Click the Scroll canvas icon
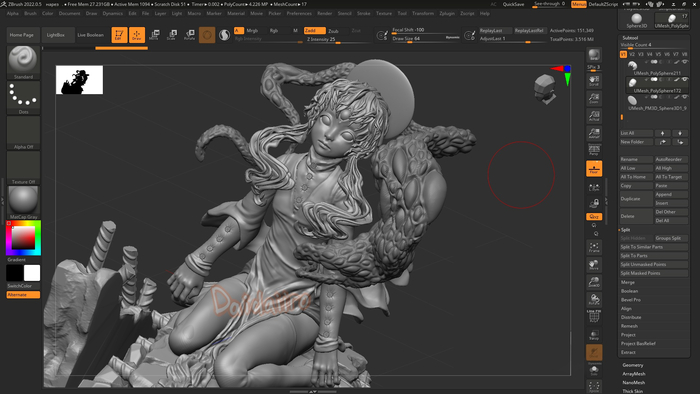700x394 pixels. tap(594, 81)
